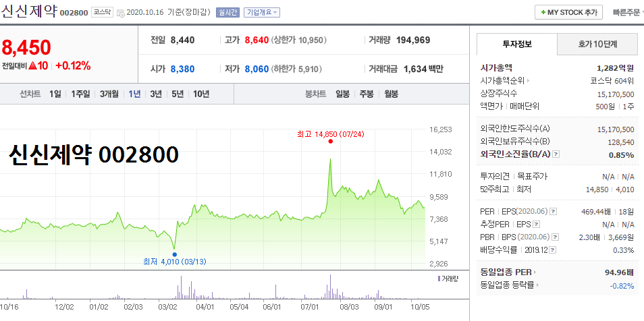This screenshot has width=644, height=321.
Task: Show the 주봉 candlestick chart
Action: 367,94
